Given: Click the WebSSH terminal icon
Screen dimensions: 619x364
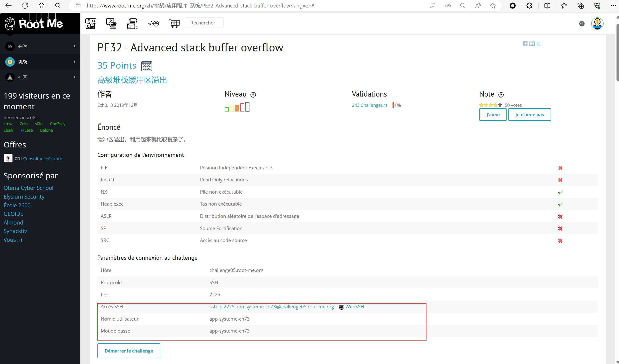Looking at the screenshot, I should (341, 307).
